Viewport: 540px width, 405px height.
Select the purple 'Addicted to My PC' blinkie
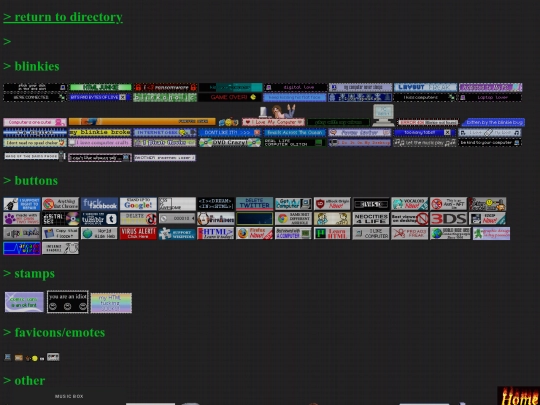[x=490, y=87]
